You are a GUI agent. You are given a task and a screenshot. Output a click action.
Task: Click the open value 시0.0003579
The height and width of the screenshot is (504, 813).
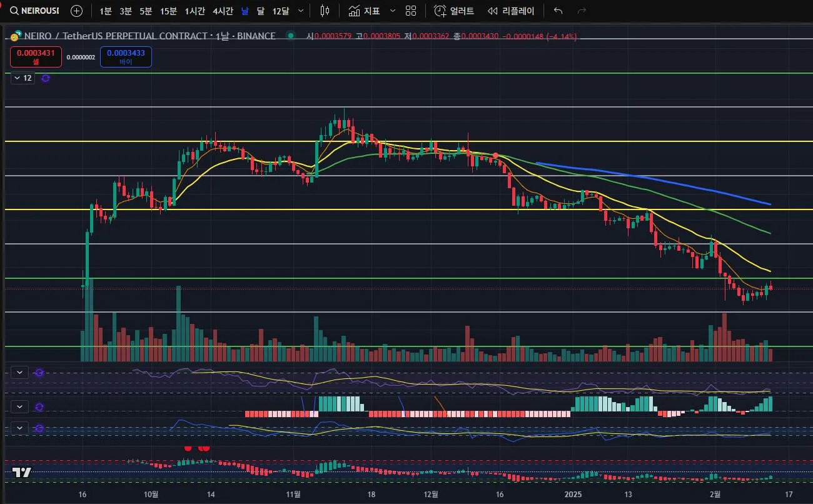point(329,36)
